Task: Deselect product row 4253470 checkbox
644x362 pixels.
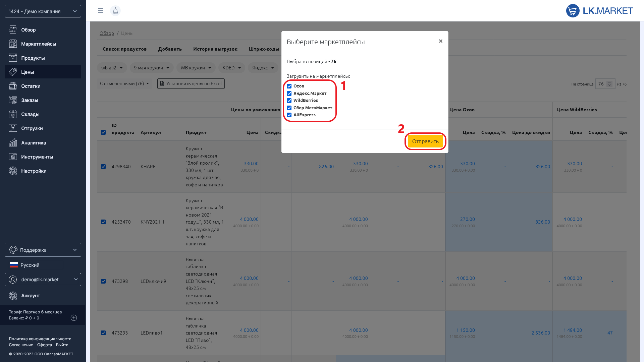Action: [103, 222]
